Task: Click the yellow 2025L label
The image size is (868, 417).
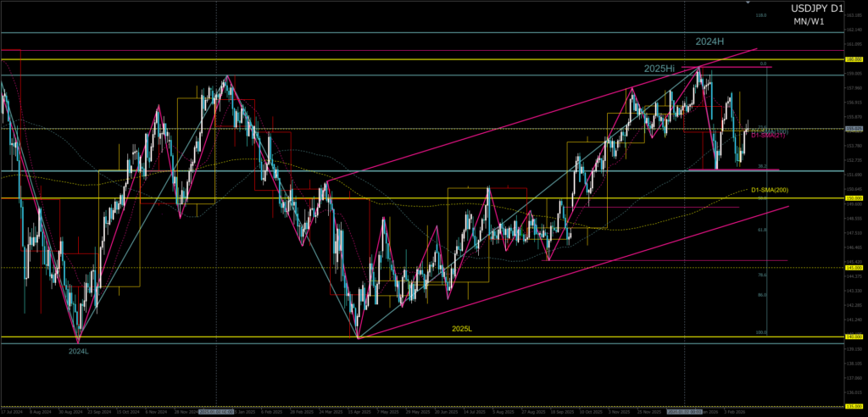Action: point(463,328)
